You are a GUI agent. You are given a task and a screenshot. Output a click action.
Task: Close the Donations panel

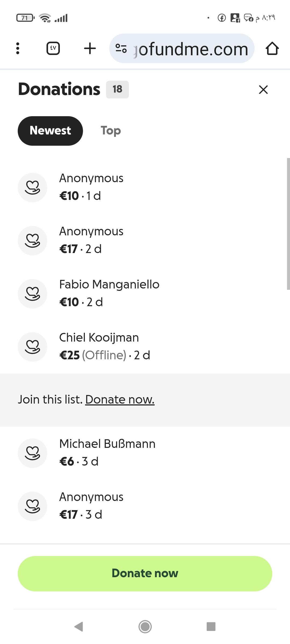[263, 90]
